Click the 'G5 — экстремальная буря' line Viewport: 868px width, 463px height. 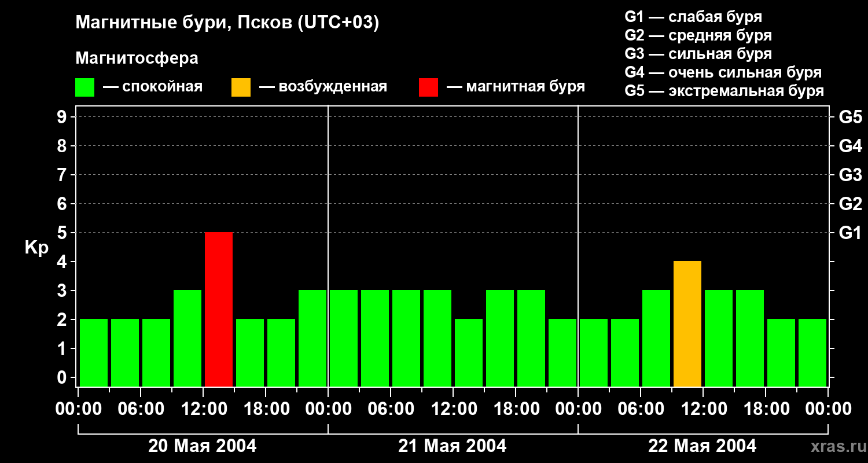click(x=724, y=91)
